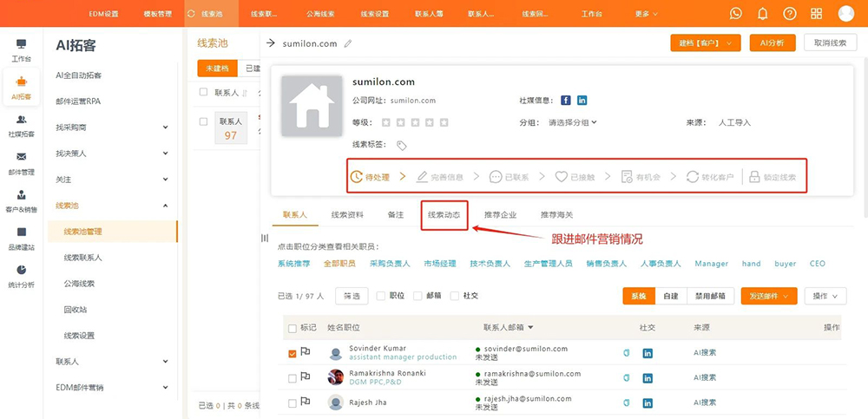Check Ramakrishna Ronanki's row checkbox
868x419 pixels.
tap(293, 378)
